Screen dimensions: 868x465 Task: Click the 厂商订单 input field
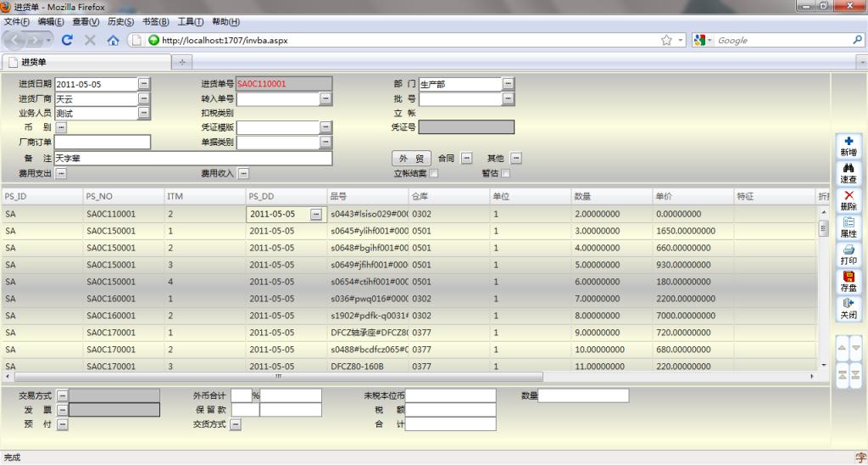point(103,142)
